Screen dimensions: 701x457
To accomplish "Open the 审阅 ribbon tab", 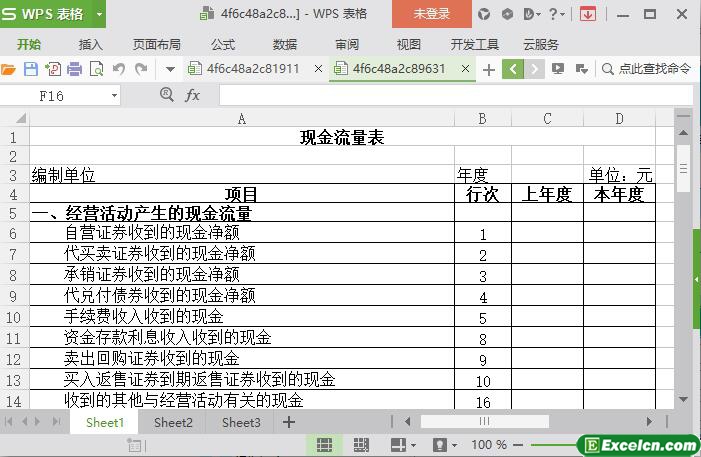I will 347,44.
